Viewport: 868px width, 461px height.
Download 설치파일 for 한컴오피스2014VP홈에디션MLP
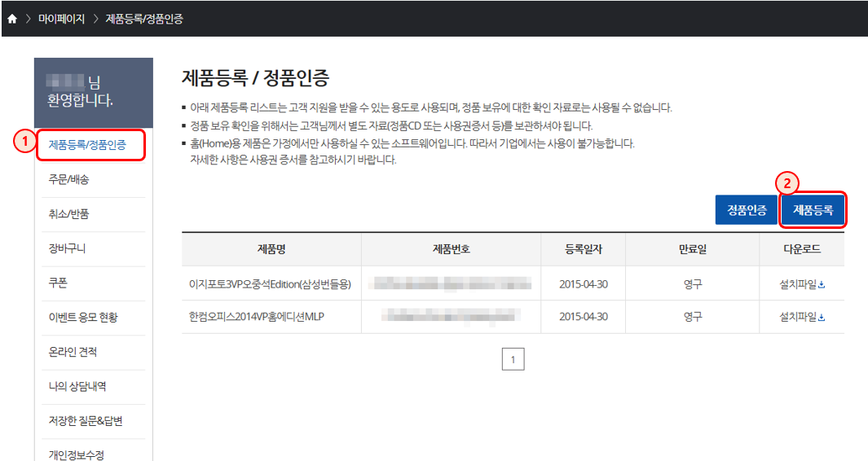click(x=801, y=317)
